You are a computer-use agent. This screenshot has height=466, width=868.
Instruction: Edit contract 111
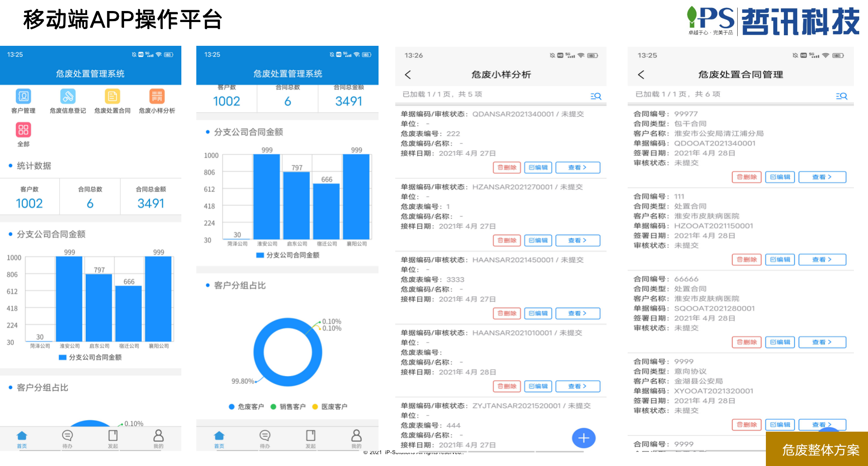[780, 259]
